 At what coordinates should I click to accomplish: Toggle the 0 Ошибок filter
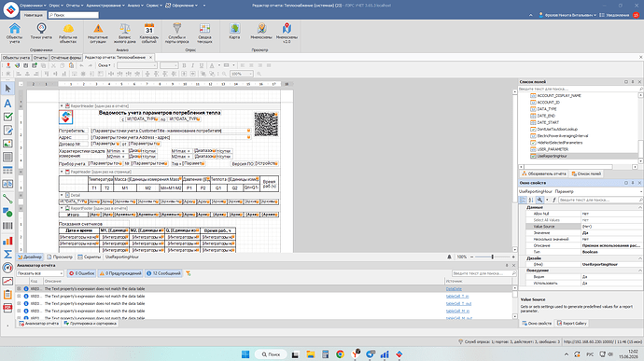click(x=82, y=273)
